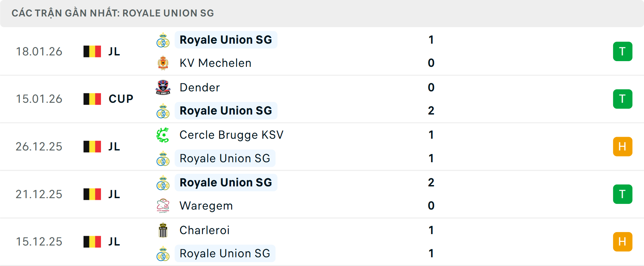The height and width of the screenshot is (266, 644).
Task: Click the KV Mechelen club crest
Action: pos(163,63)
